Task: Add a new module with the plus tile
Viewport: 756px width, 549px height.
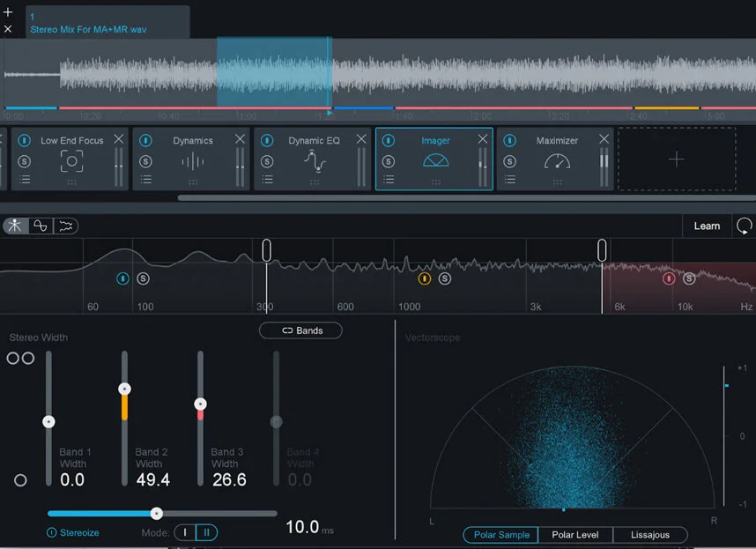Action: (x=676, y=160)
